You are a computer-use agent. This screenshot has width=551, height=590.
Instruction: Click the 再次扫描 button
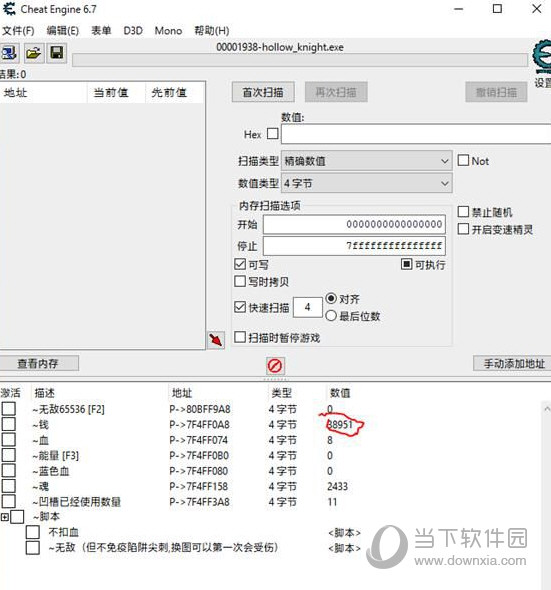point(336,92)
